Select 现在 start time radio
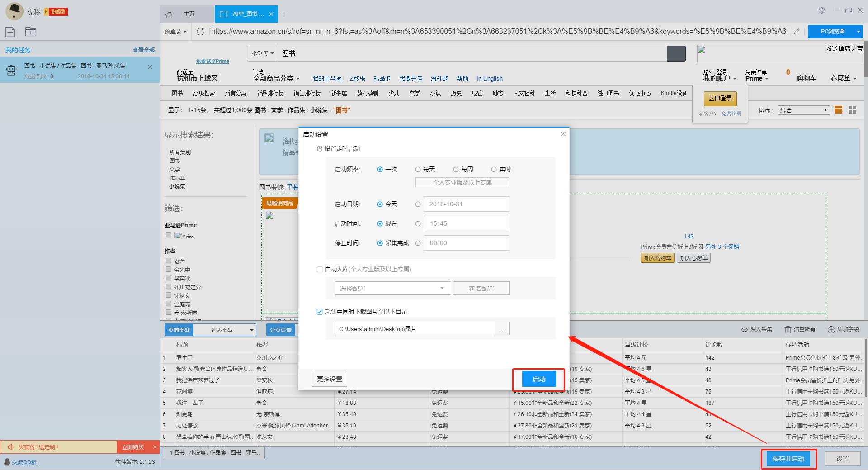868x470 pixels. coord(380,223)
